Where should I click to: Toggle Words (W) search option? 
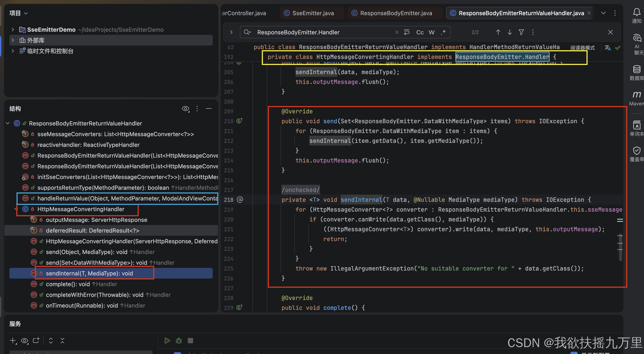(431, 32)
